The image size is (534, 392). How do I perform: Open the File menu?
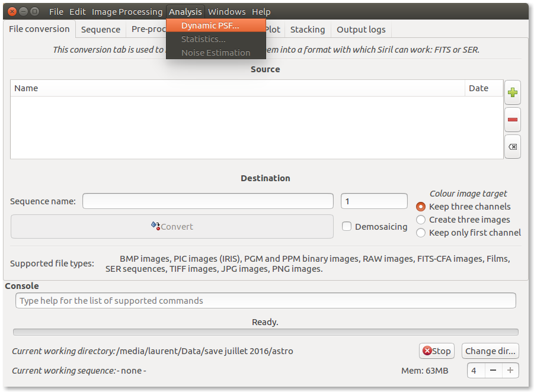click(56, 12)
